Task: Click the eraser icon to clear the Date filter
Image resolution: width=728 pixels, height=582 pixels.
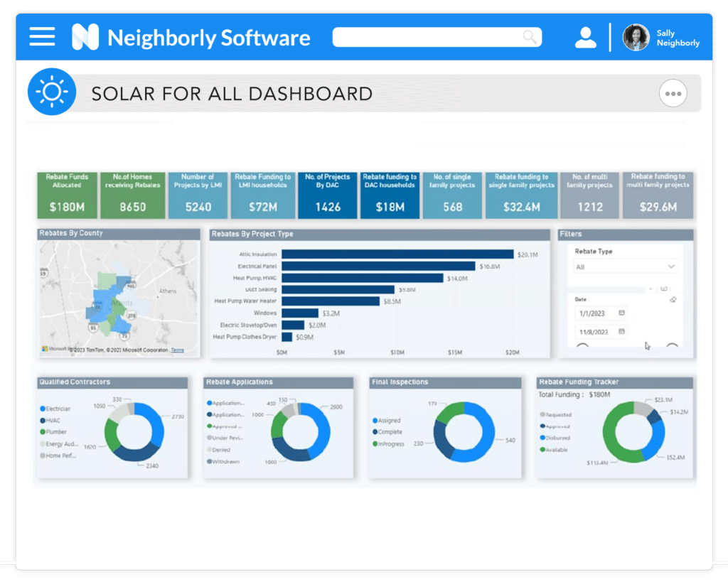Action: (673, 299)
